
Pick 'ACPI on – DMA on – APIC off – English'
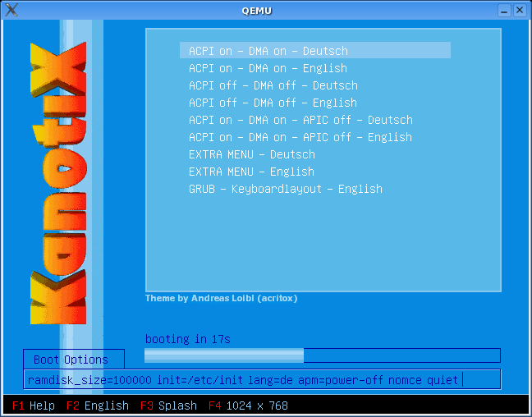300,137
